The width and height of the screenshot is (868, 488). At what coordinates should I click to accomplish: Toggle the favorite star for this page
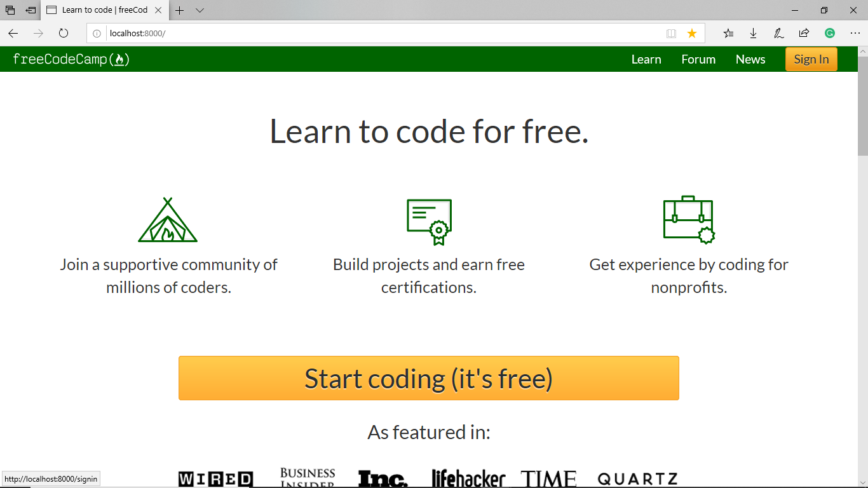click(692, 33)
